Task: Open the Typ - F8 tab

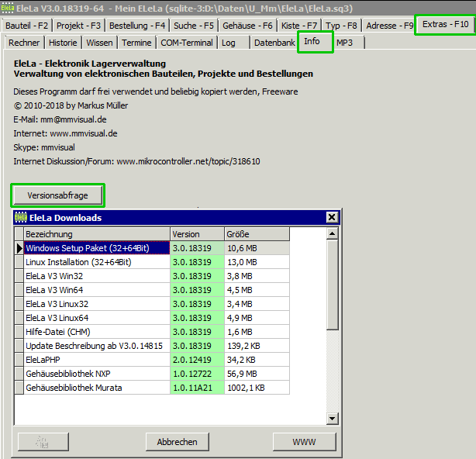Action: click(342, 26)
